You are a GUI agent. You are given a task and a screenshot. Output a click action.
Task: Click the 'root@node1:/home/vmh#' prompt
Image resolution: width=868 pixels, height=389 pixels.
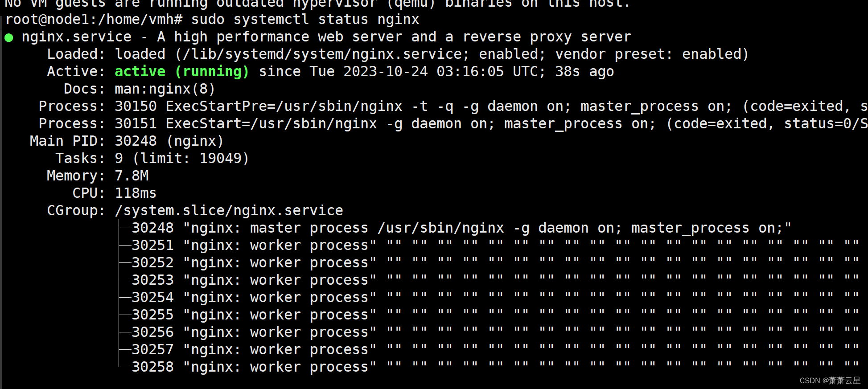(x=94, y=20)
